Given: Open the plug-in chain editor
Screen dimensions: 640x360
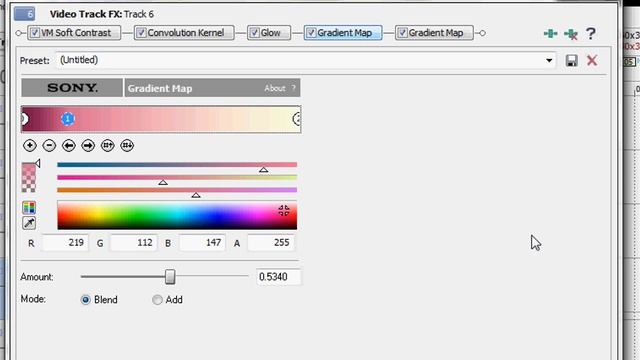Looking at the screenshot, I should pos(550,33).
